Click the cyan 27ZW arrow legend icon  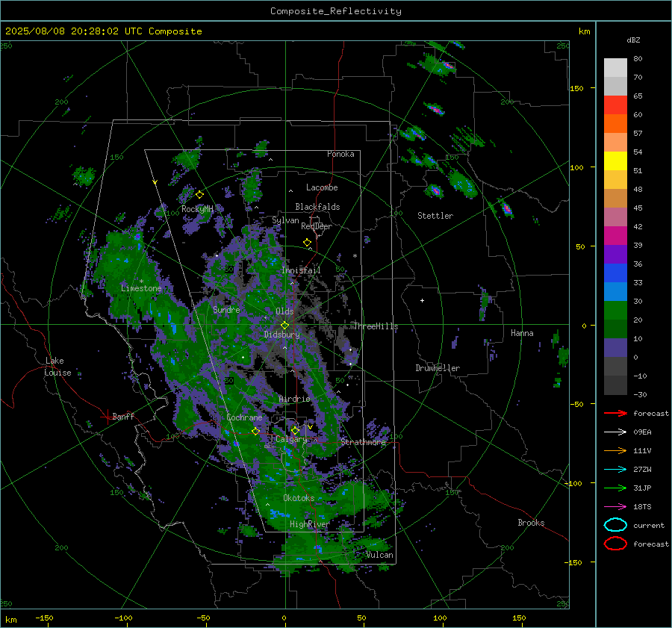tap(615, 470)
